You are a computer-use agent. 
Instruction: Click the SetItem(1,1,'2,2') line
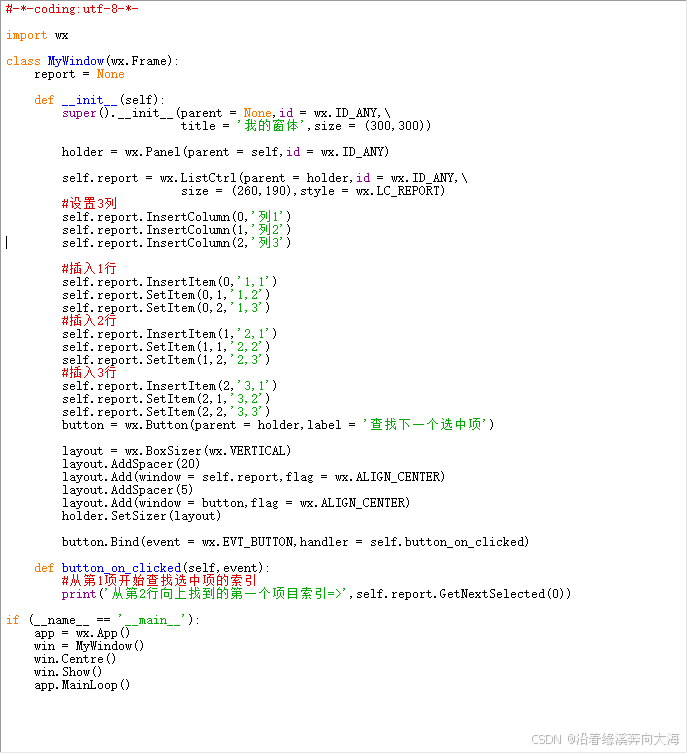coord(166,346)
